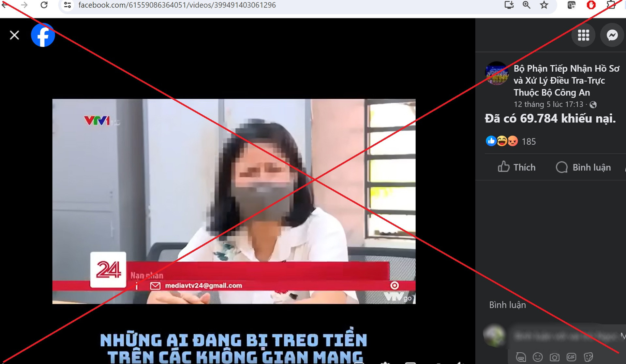Open the Messenger chats icon
Image resolution: width=626 pixels, height=364 pixels.
click(612, 35)
